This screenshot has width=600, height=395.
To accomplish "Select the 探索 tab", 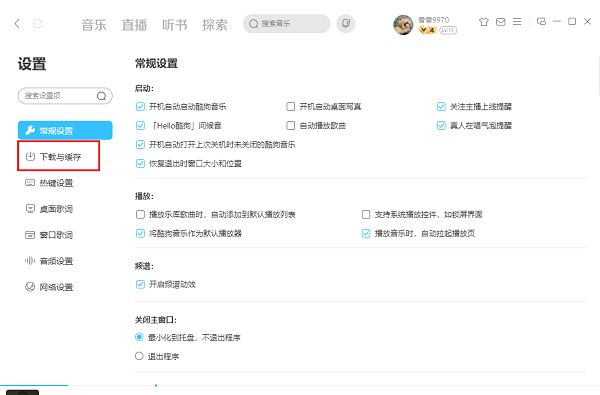I will coord(215,25).
